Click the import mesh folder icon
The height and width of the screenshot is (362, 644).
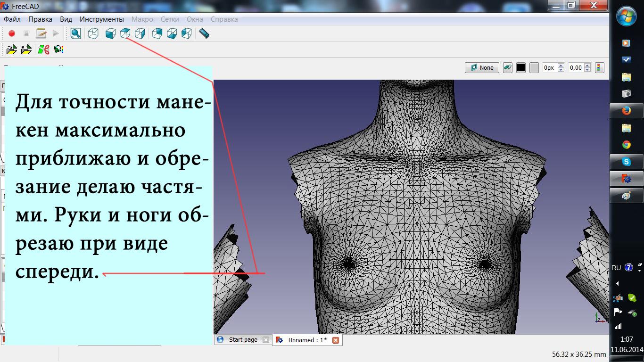[x=12, y=49]
